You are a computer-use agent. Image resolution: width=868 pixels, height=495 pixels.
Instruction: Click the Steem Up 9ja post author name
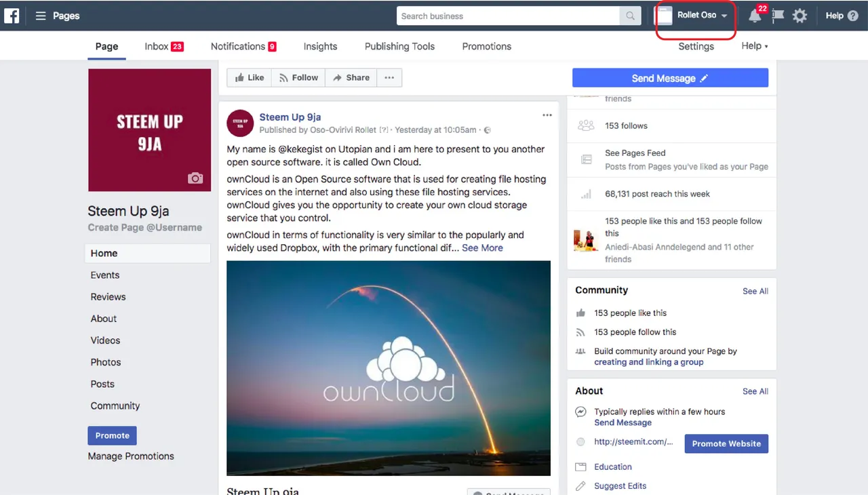coord(290,117)
